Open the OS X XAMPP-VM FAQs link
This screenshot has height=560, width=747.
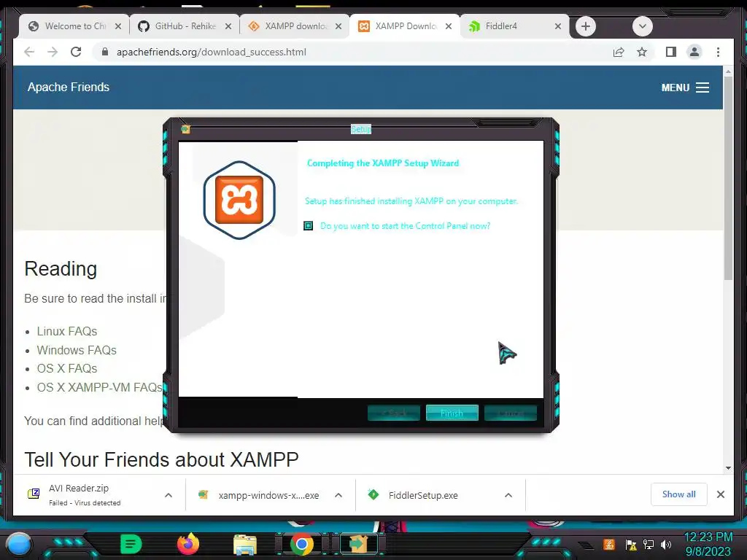coord(100,387)
